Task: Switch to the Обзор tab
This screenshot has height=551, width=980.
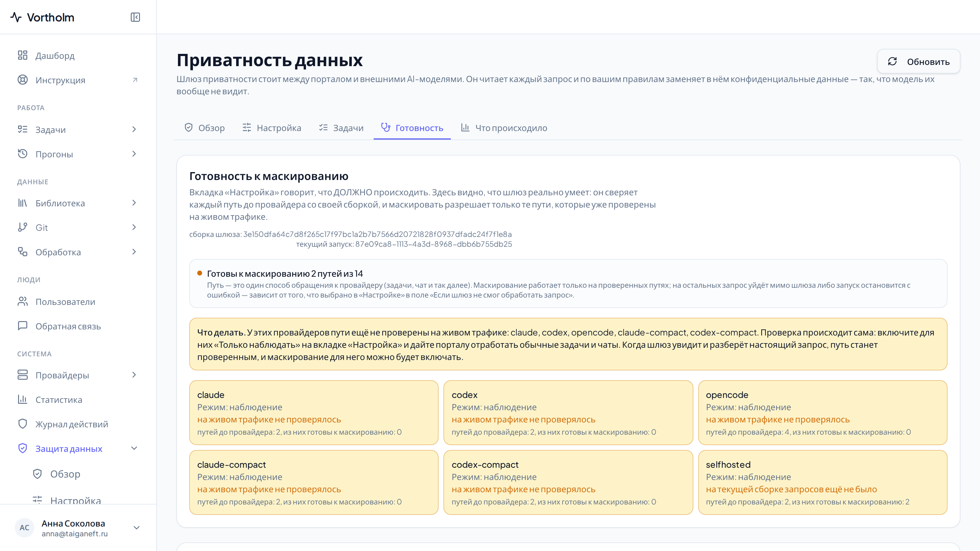Action: coord(204,128)
